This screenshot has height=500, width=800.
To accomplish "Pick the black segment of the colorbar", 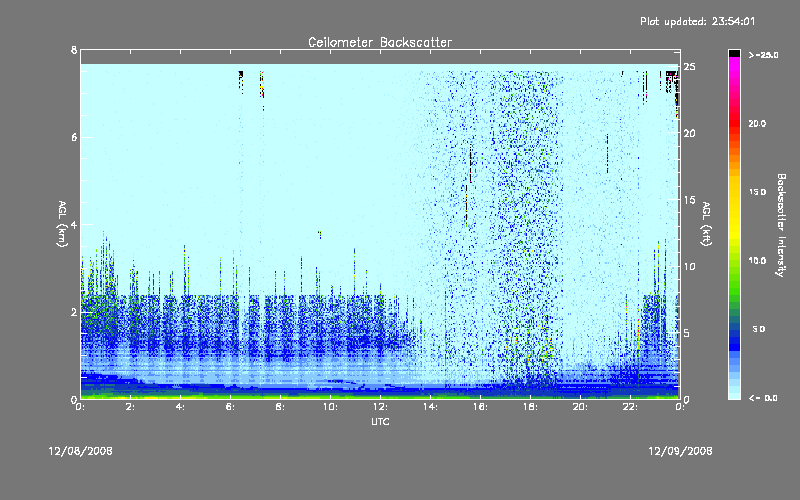I will (734, 53).
